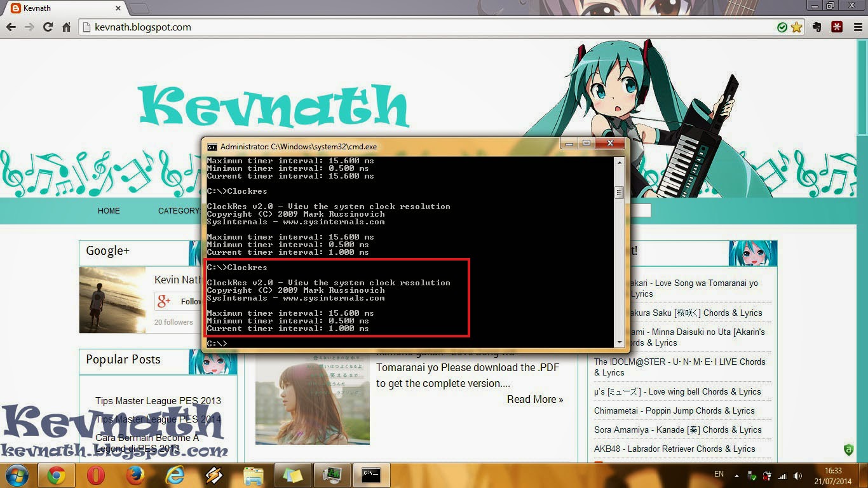Click the last 'Current timer interval: 1.000 ms' line
Viewport: 868px width, 488px height.
coord(288,329)
